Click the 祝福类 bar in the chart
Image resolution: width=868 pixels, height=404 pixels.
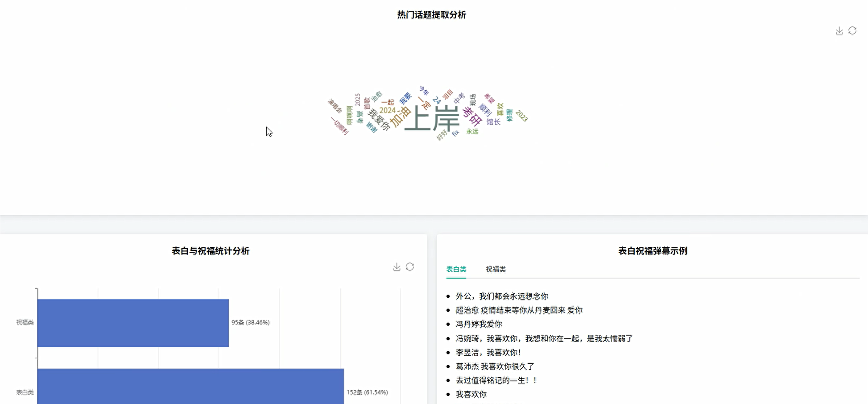pyautogui.click(x=133, y=322)
